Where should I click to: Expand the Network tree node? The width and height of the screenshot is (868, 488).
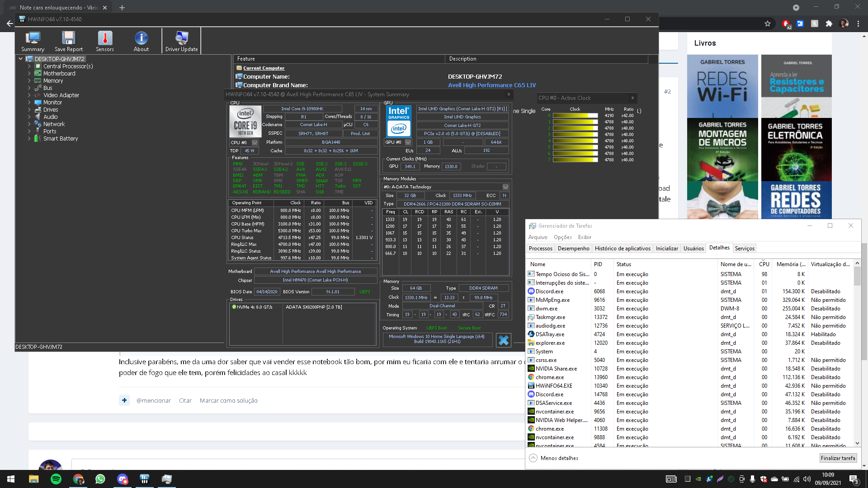click(x=29, y=124)
